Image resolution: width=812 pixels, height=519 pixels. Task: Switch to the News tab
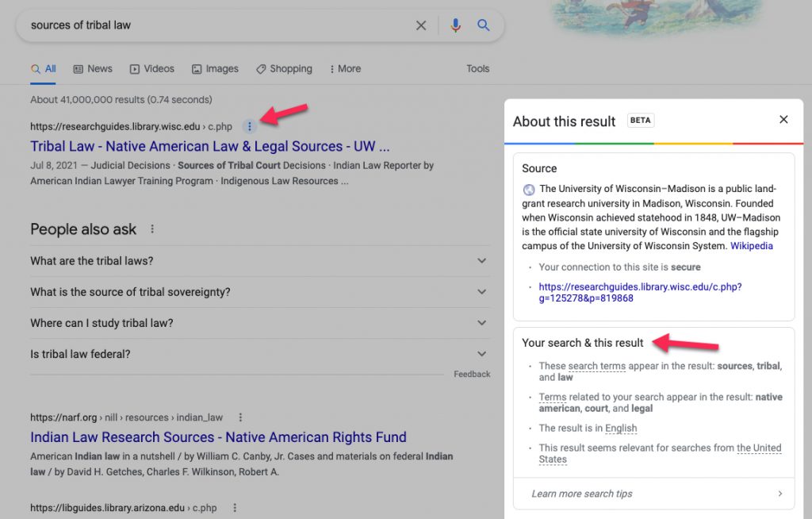(93, 69)
